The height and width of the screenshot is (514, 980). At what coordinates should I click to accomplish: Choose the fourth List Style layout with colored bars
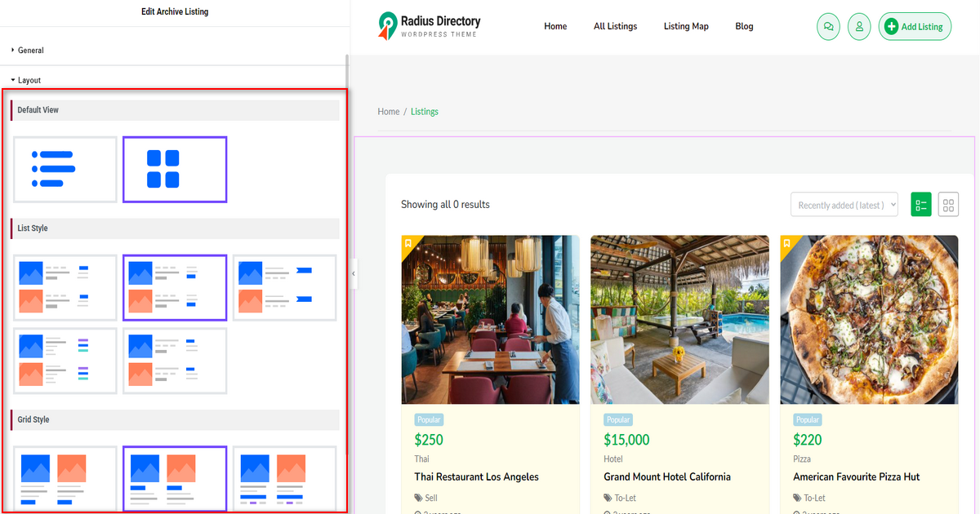click(65, 360)
